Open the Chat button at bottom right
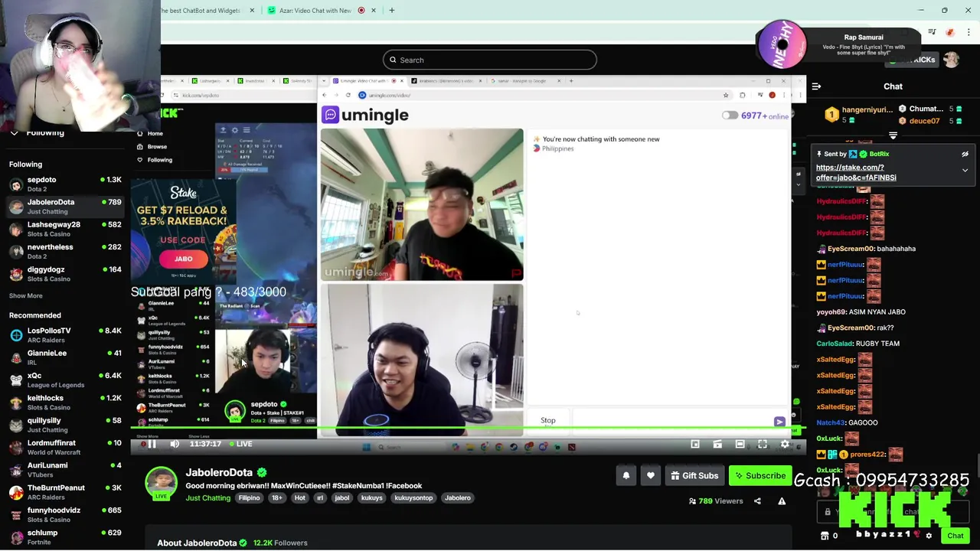 [x=955, y=536]
